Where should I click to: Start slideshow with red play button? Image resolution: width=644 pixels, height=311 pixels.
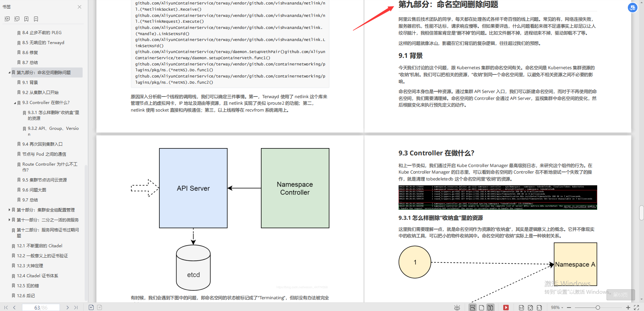506,308
